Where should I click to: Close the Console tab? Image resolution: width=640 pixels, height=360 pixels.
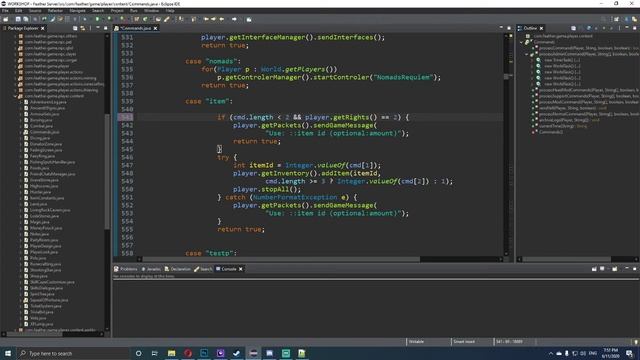pos(241,269)
